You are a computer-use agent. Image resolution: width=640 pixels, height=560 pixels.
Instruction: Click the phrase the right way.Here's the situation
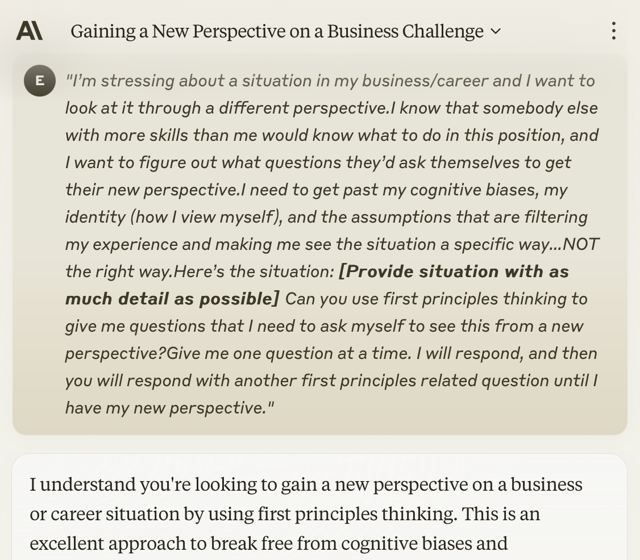(200, 271)
